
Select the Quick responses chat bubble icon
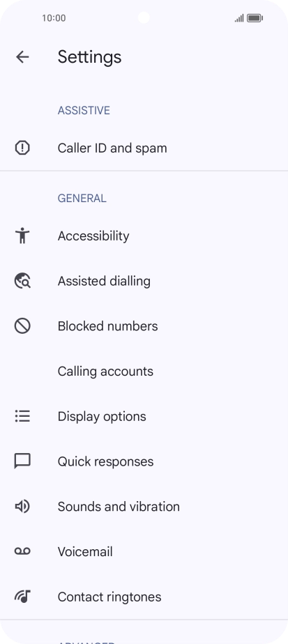point(22,461)
